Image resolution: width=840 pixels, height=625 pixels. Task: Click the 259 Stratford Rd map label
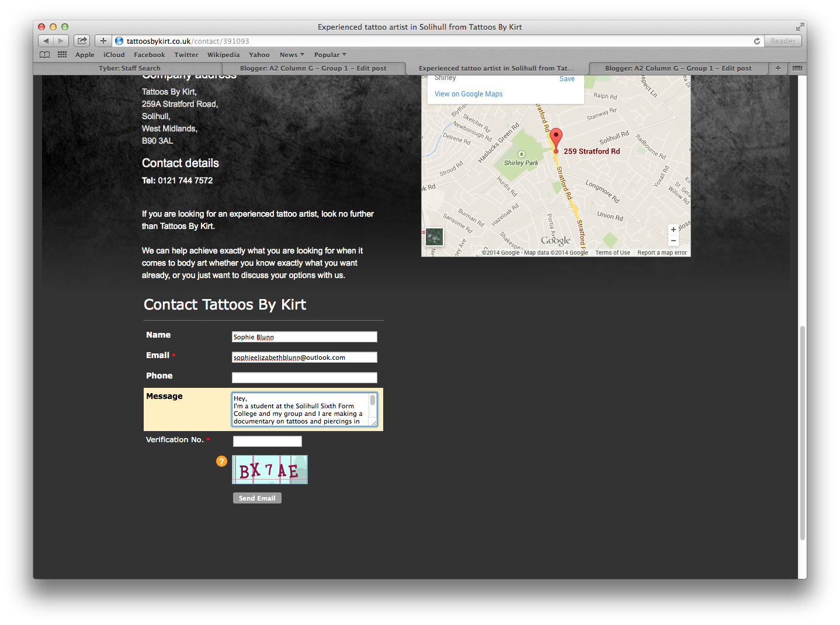pos(592,151)
